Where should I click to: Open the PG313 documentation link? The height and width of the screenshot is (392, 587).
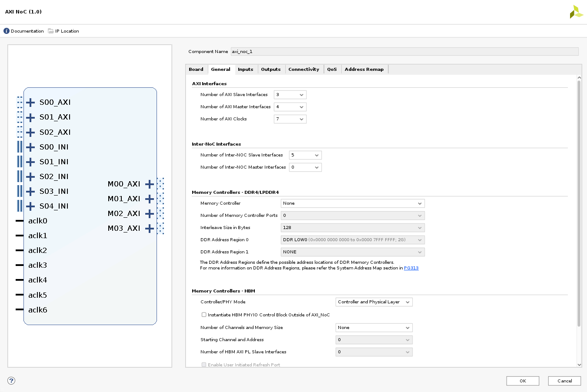[411, 268]
